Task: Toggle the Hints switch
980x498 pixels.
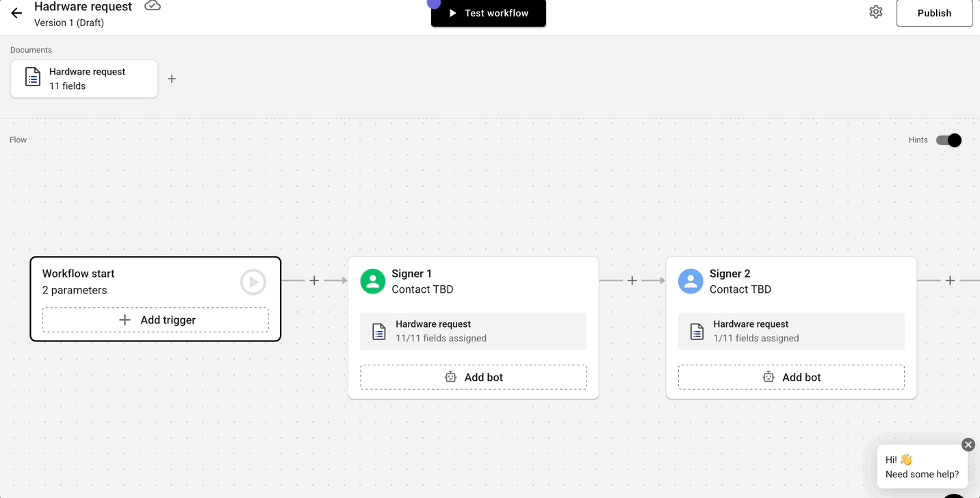Action: pos(949,140)
